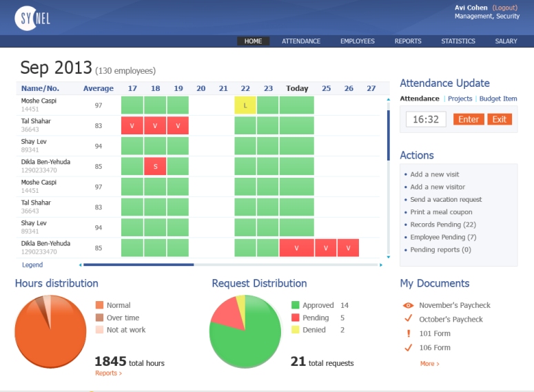Open the Legend link below the table
Viewport: 534px width, 392px height.
(x=32, y=265)
